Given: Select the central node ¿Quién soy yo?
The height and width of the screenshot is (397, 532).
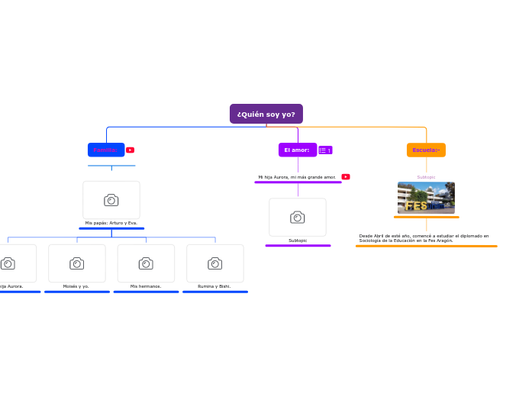Looking at the screenshot, I should (x=266, y=114).
